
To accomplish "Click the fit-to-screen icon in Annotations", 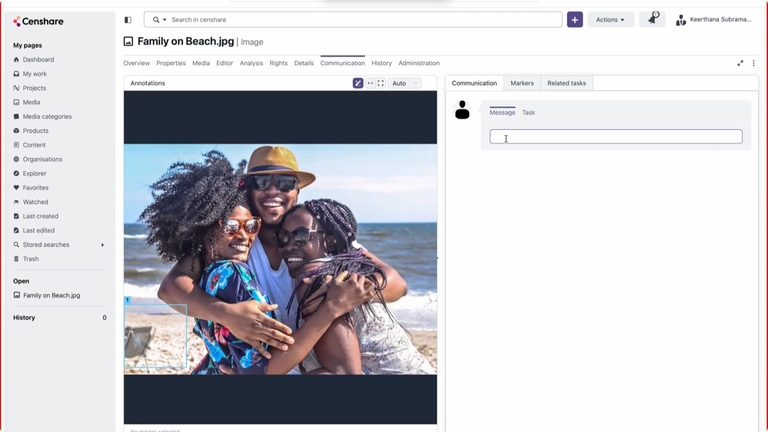I will click(381, 83).
